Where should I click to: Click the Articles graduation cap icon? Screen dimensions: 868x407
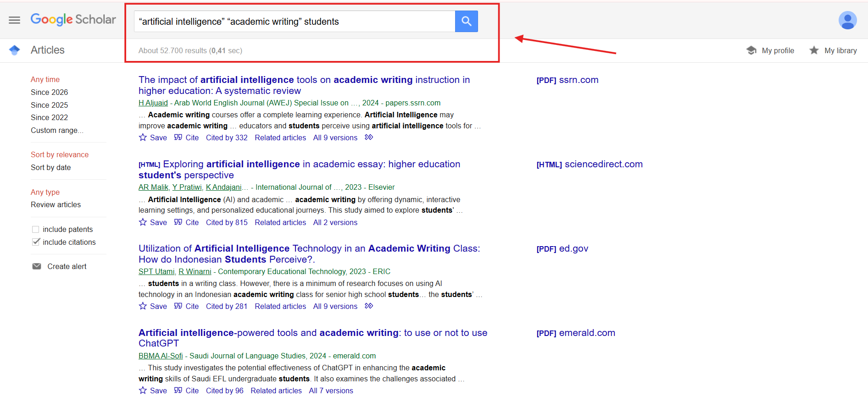pos(15,50)
